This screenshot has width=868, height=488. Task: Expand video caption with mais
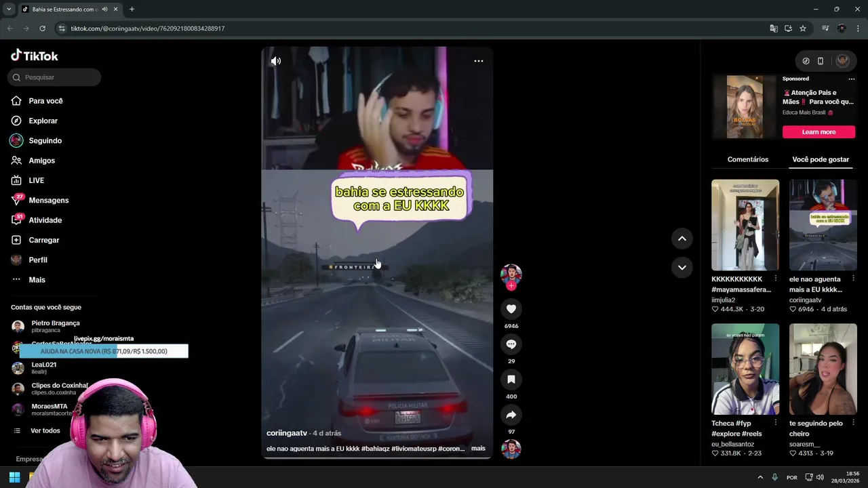[478, 448]
